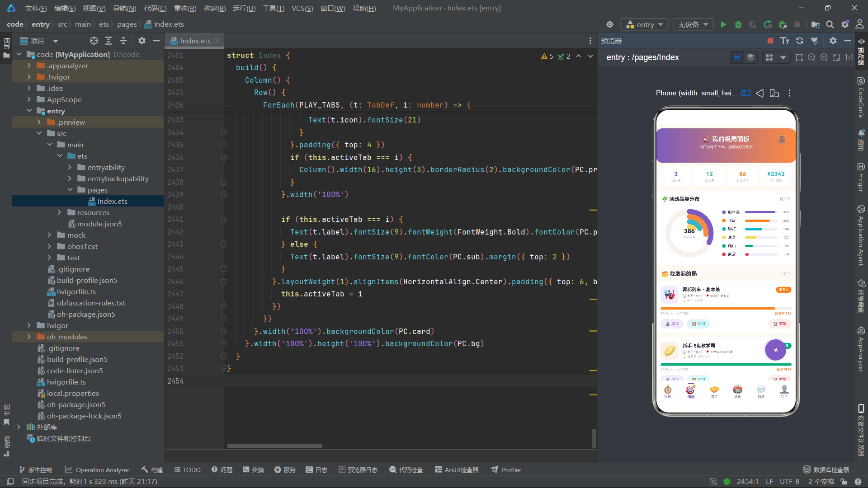Attach debugger to process icon
The image size is (868, 488).
783,24
